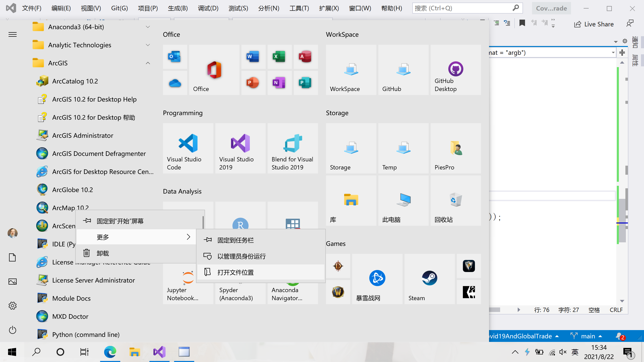Launch Word from the Office tiles

253,57
